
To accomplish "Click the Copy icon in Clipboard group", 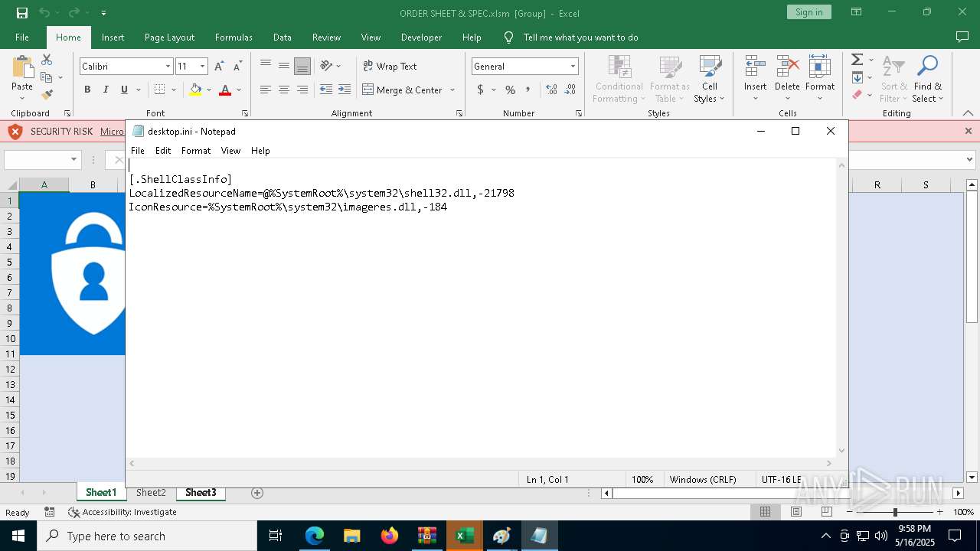I will (47, 77).
